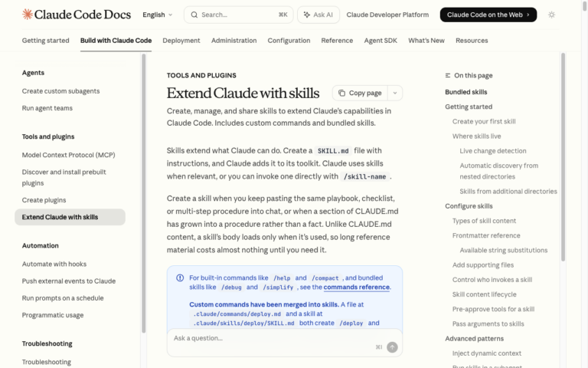
Task: Jump to Pre-approve tools for a skill
Action: [x=493, y=309]
